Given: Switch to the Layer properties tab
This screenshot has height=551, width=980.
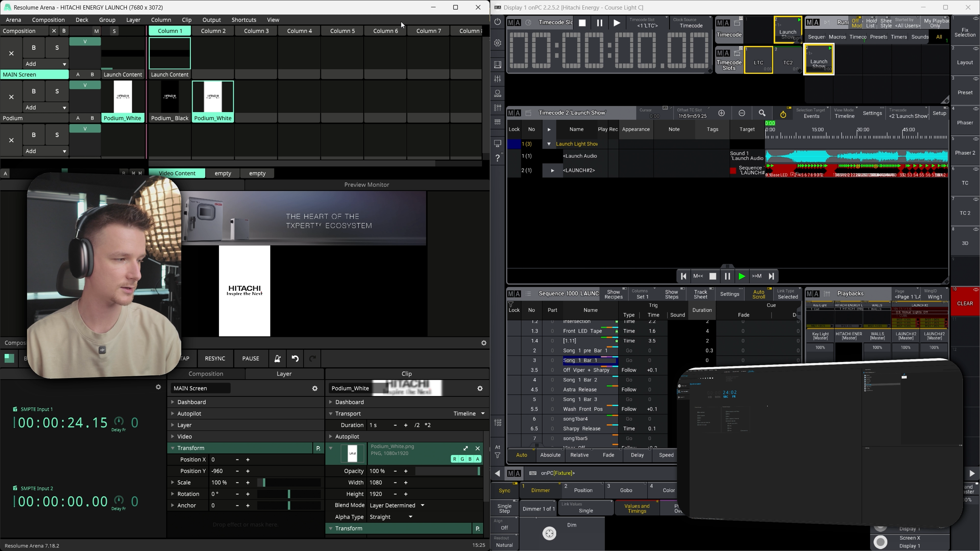Looking at the screenshot, I should click(x=284, y=374).
